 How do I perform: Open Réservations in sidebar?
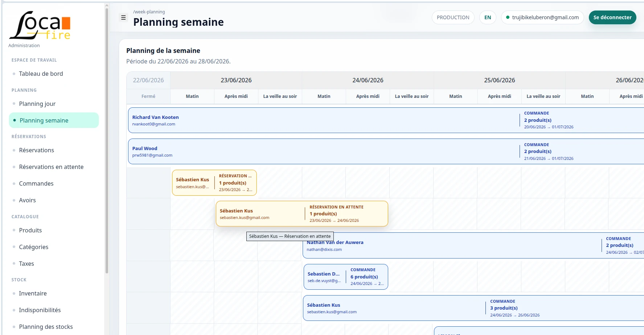tap(54, 150)
